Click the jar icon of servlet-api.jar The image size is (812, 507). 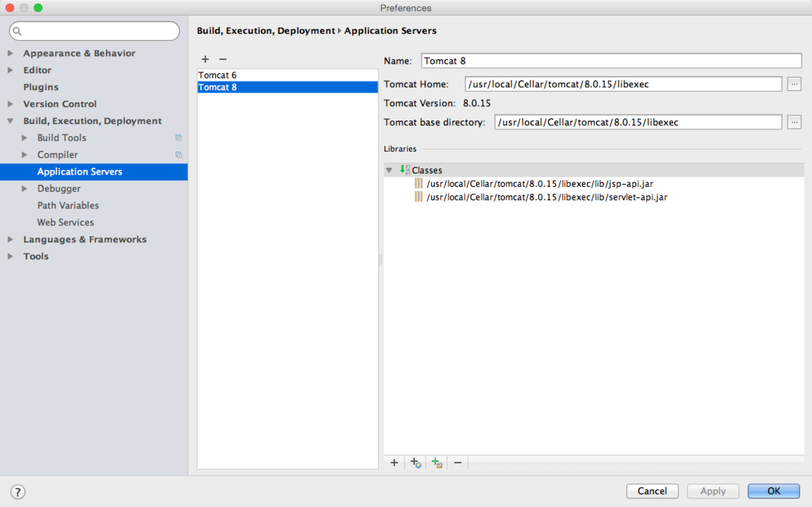point(419,197)
